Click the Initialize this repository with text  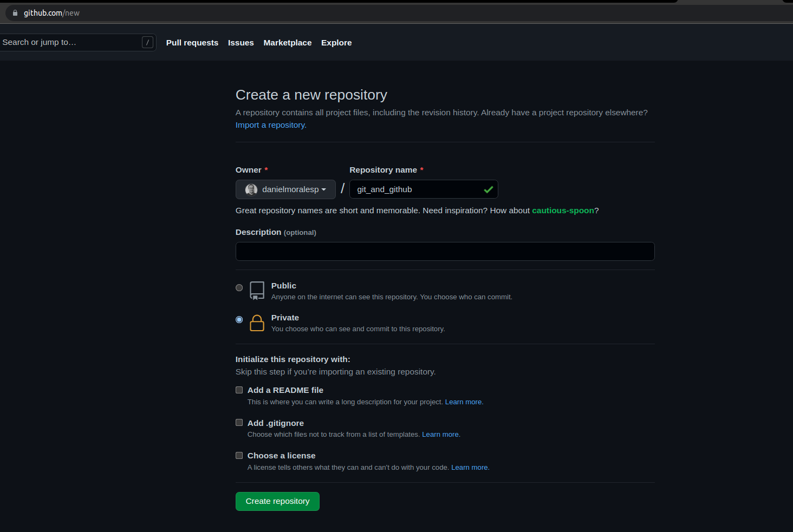(x=293, y=359)
